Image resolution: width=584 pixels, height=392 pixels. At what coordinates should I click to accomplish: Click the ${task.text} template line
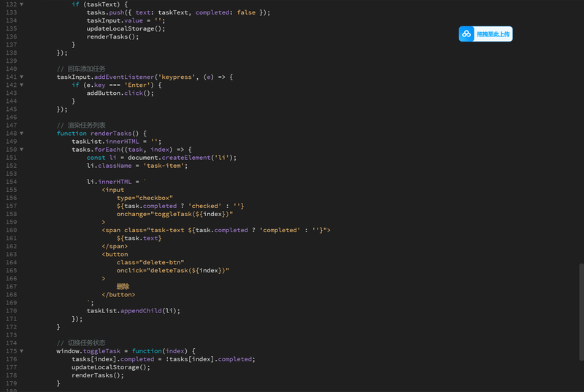coord(139,238)
